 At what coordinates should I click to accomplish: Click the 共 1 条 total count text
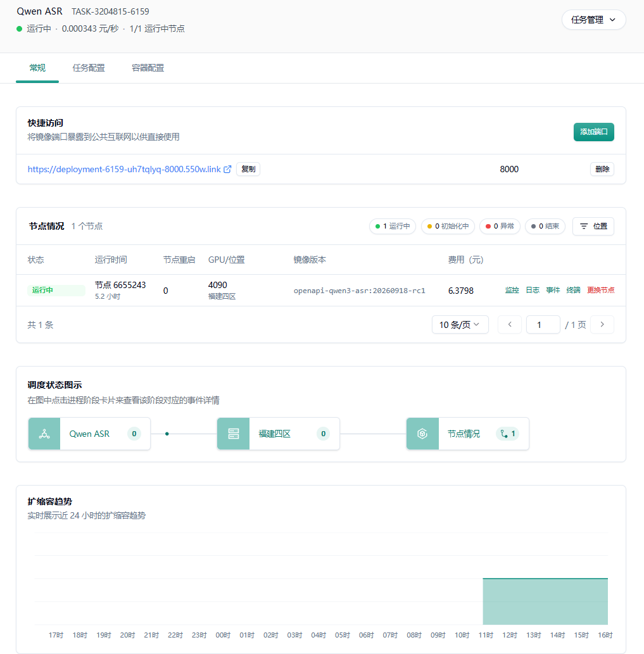41,325
